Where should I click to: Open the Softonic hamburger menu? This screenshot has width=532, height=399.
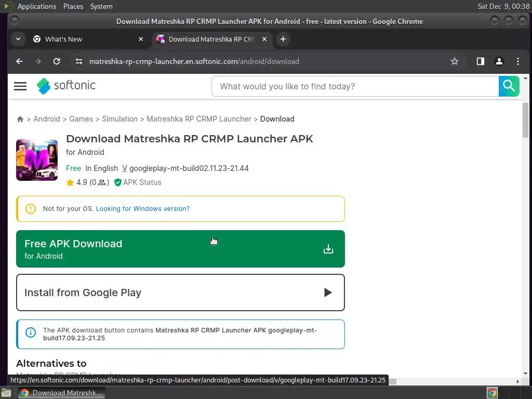coord(20,86)
